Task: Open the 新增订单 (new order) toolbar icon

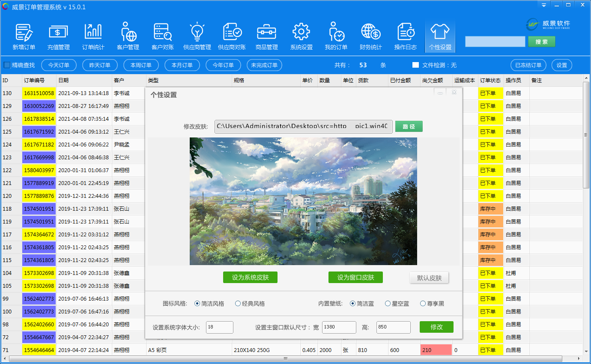Action: click(24, 37)
